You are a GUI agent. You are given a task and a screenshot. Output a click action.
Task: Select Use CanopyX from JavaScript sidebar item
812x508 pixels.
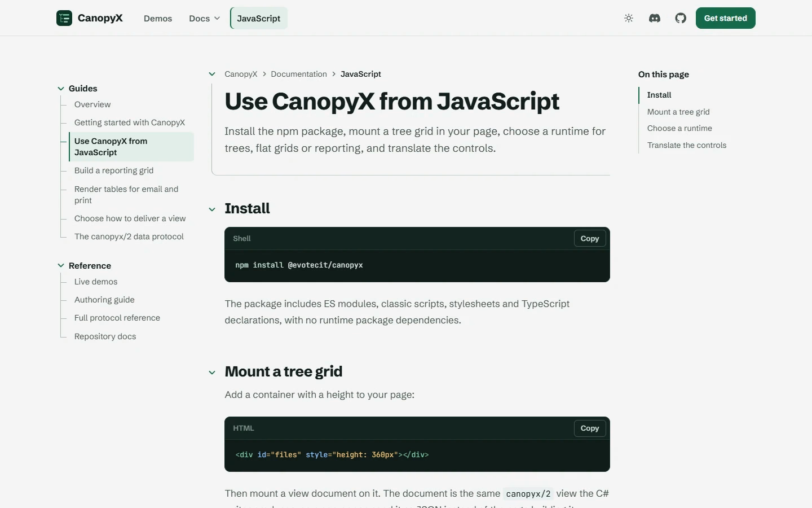pos(131,147)
